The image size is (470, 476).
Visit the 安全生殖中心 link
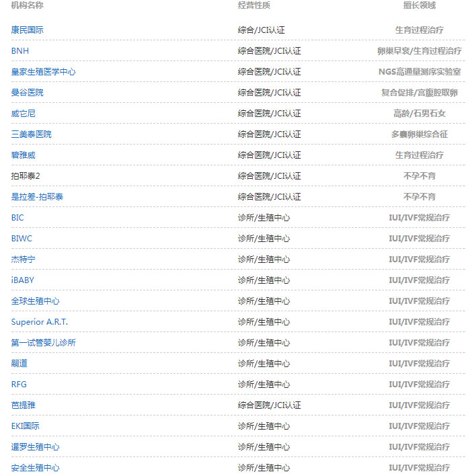point(35,468)
